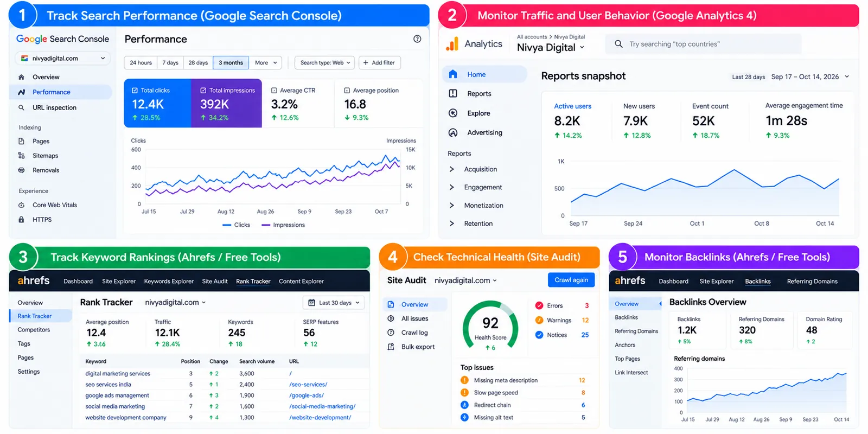Click the Site Audit All issues icon
Image resolution: width=868 pixels, height=434 pixels.
pos(391,318)
